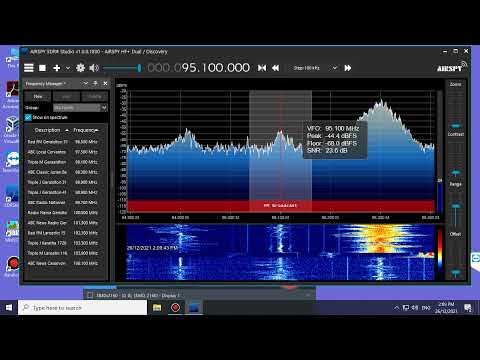
Task: Close the Frequency Manager panel
Action: pyautogui.click(x=105, y=83)
